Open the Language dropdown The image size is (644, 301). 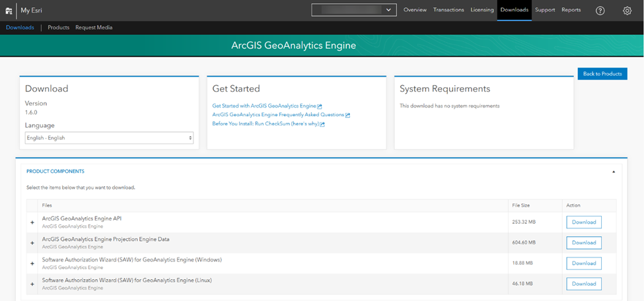109,137
